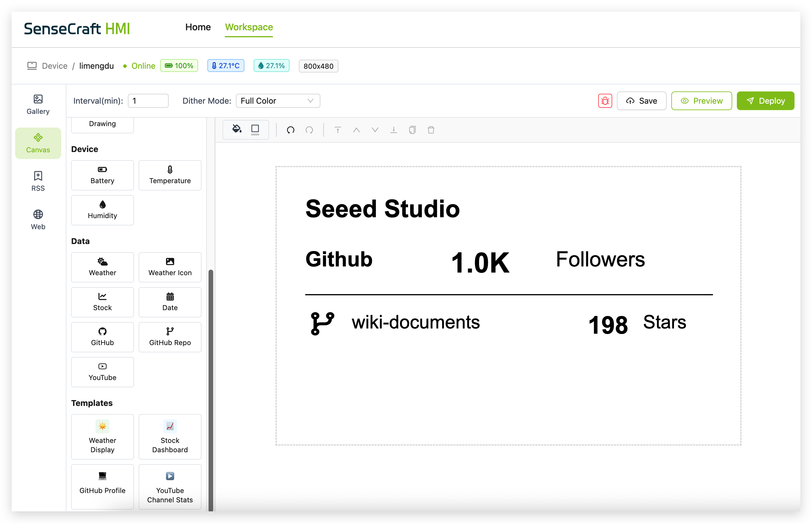
Task: Add a GitHub data widget
Action: click(x=102, y=337)
